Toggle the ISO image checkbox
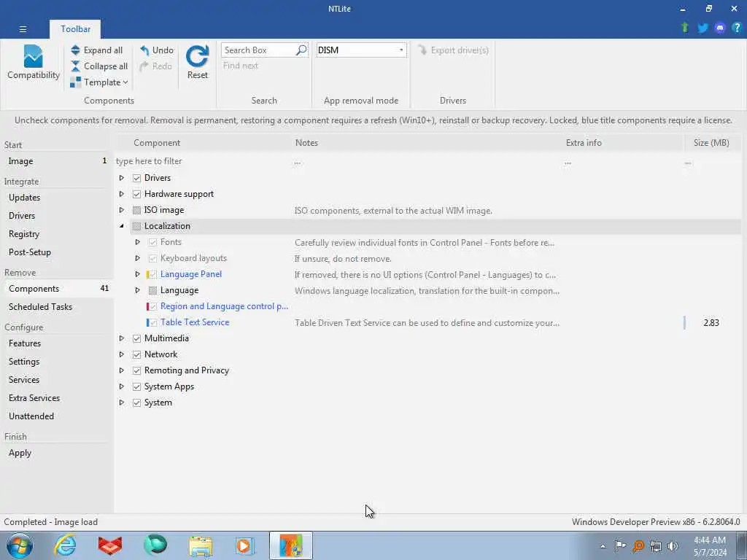This screenshot has width=747, height=560. click(136, 210)
